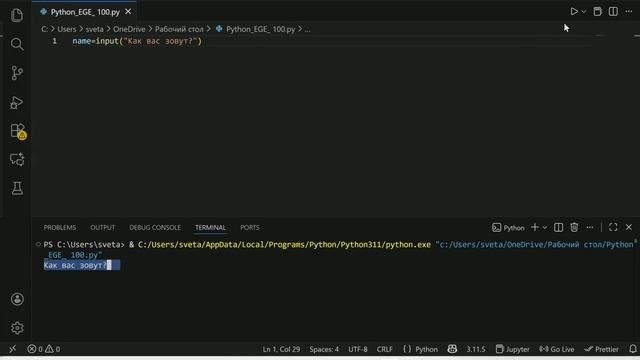
Task: Switch to the PORTS tab
Action: 250,227
